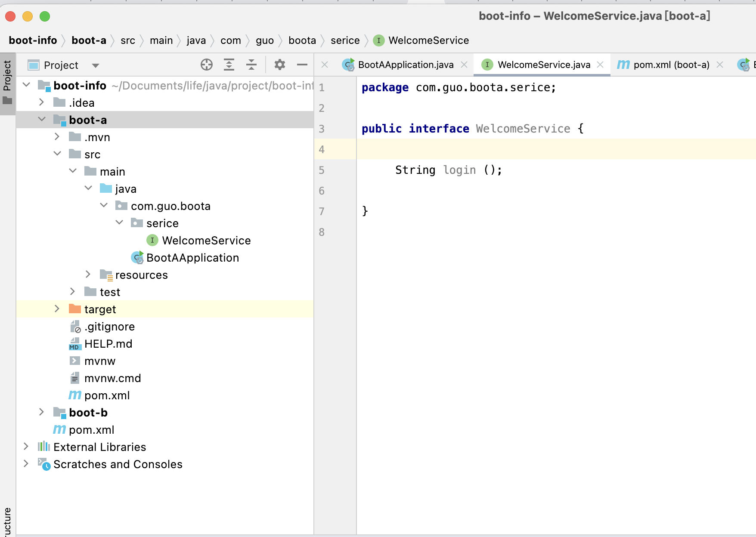Click the WelcomeService interface icon in tree

pos(152,240)
